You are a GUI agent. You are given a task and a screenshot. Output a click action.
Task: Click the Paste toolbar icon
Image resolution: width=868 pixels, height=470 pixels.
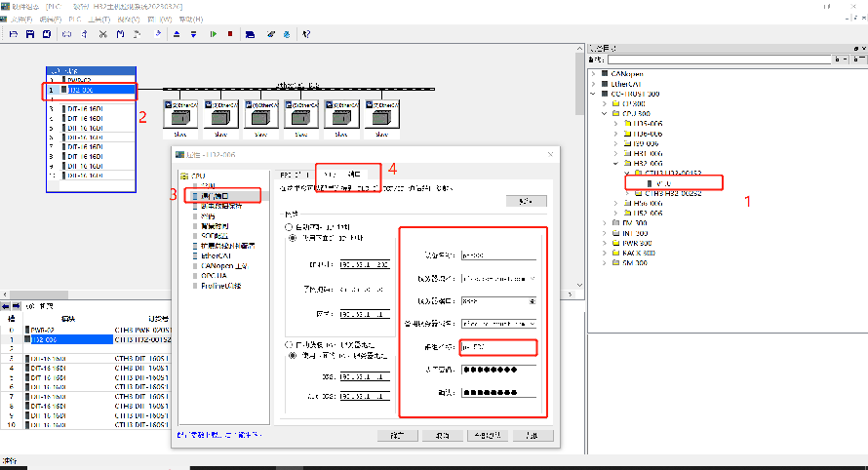137,34
